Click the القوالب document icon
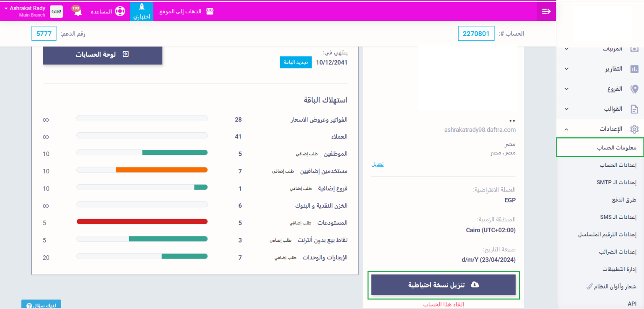644x309 pixels. 634,109
